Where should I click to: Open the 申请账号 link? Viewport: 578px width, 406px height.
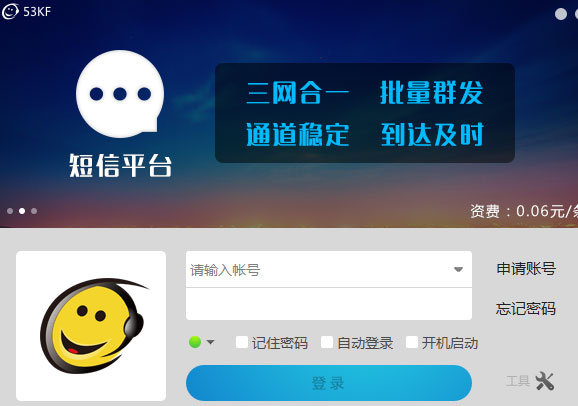(x=526, y=268)
